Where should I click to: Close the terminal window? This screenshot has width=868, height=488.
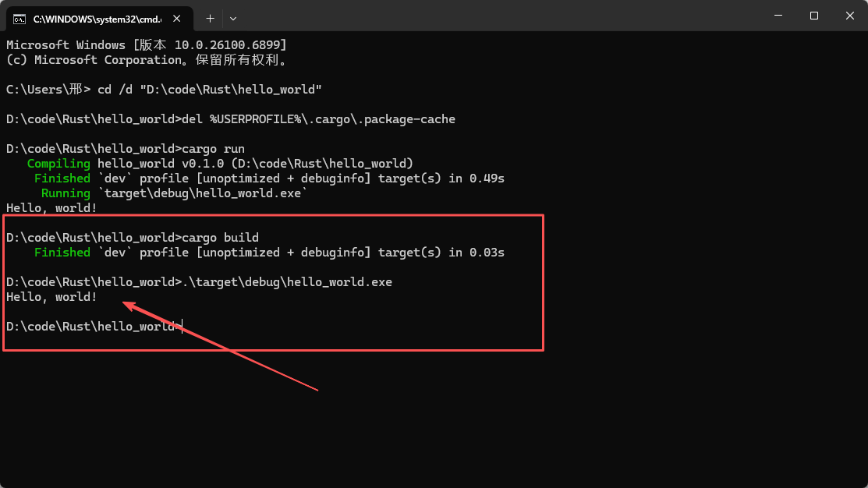(850, 16)
